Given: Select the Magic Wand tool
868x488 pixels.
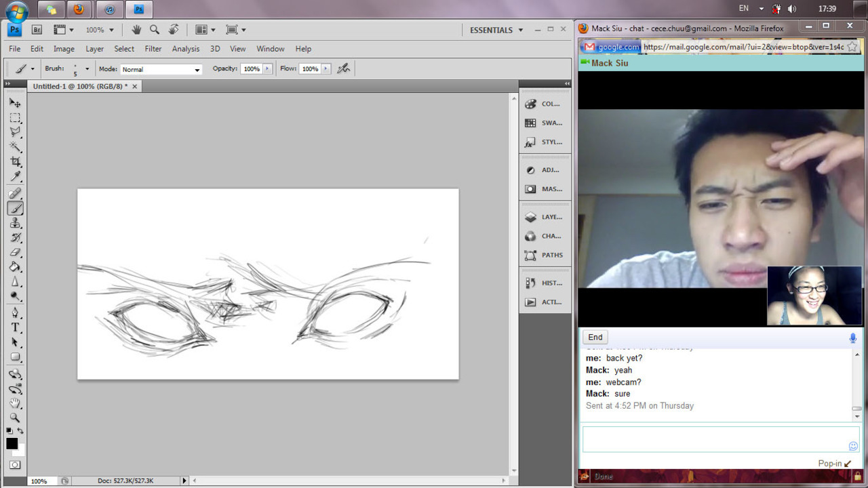Looking at the screenshot, I should (x=15, y=147).
